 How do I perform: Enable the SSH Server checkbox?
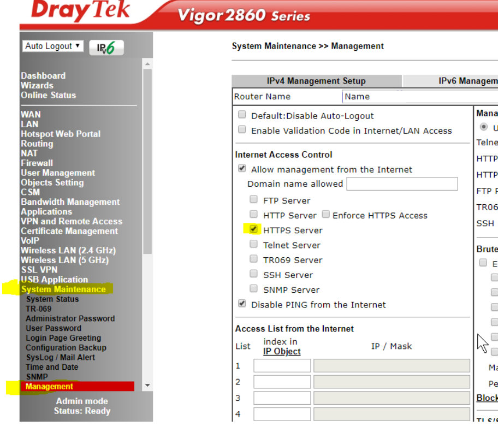[253, 274]
